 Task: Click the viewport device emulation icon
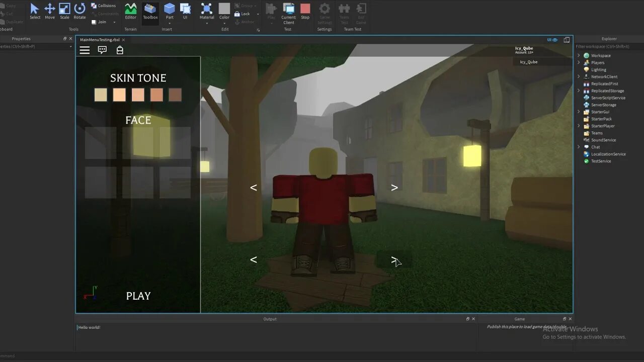567,40
